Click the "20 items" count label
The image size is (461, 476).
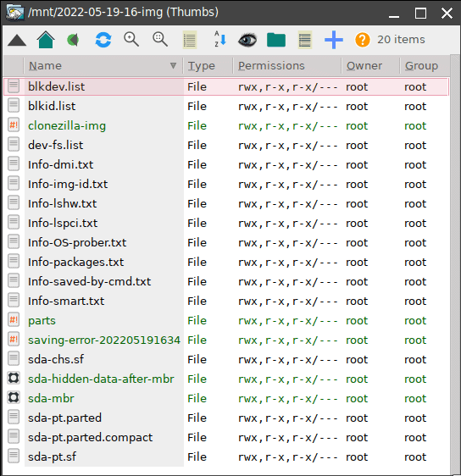(401, 40)
